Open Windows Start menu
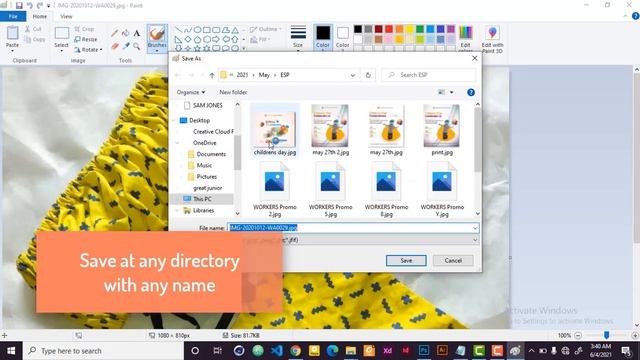The image size is (640, 360). click(11, 351)
